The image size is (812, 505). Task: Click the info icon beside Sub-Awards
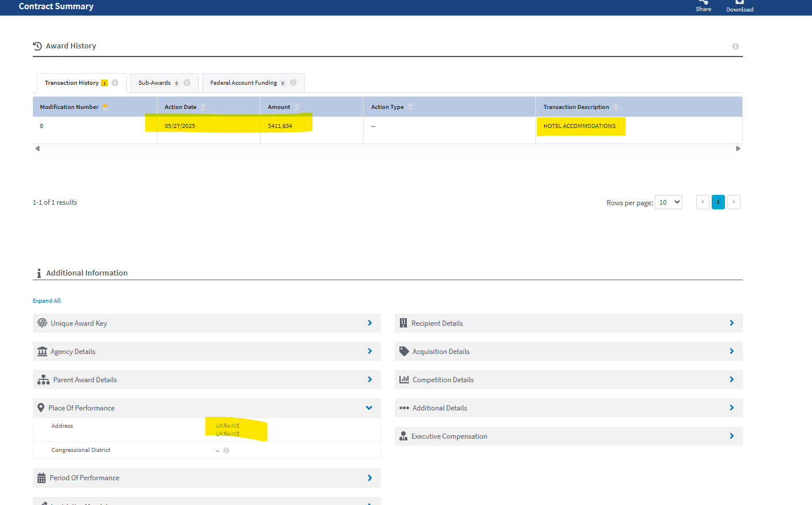[187, 82]
